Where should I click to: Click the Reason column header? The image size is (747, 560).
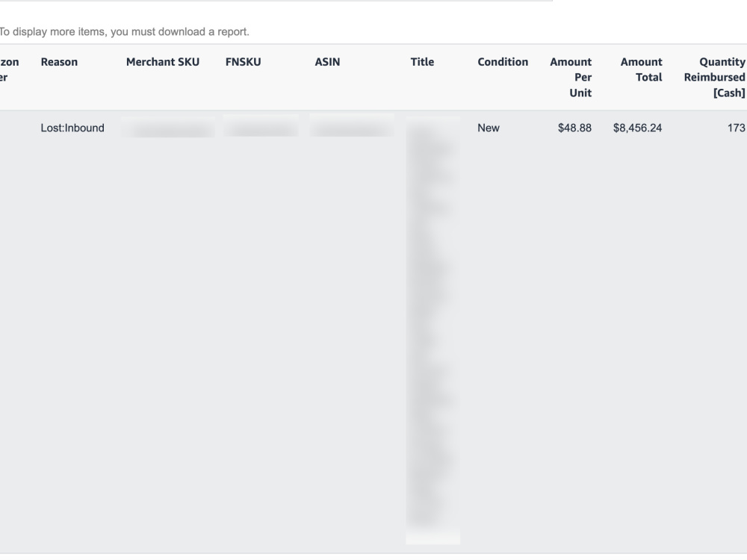pos(59,62)
